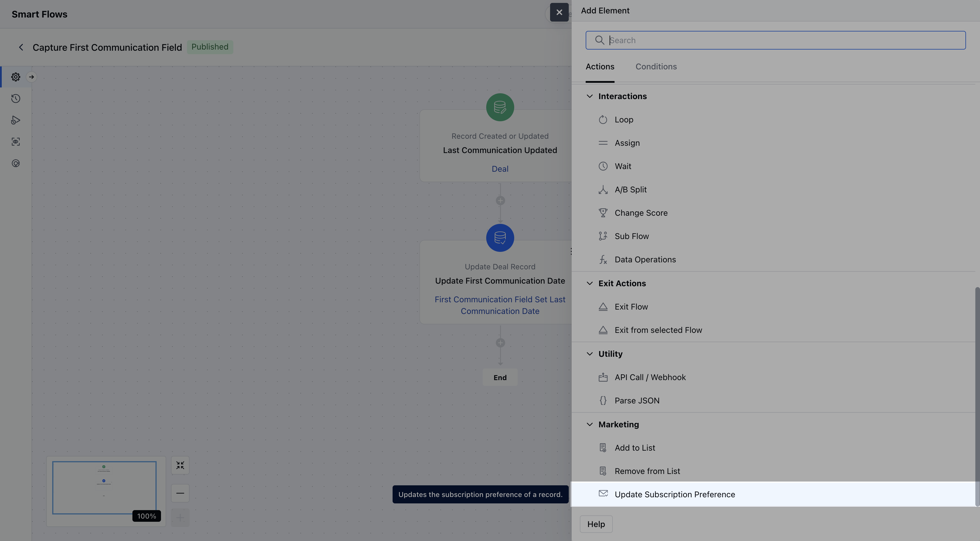Zoom out with the minus button
This screenshot has width=980, height=541.
point(180,493)
